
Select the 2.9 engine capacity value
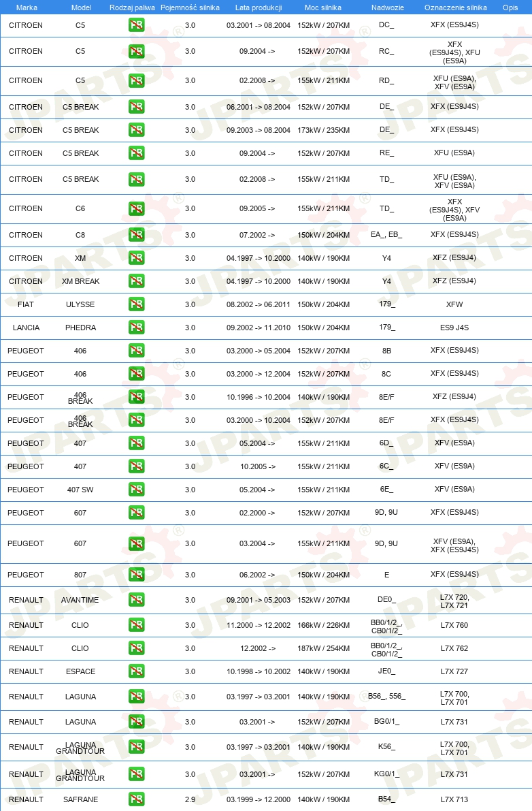(190, 799)
